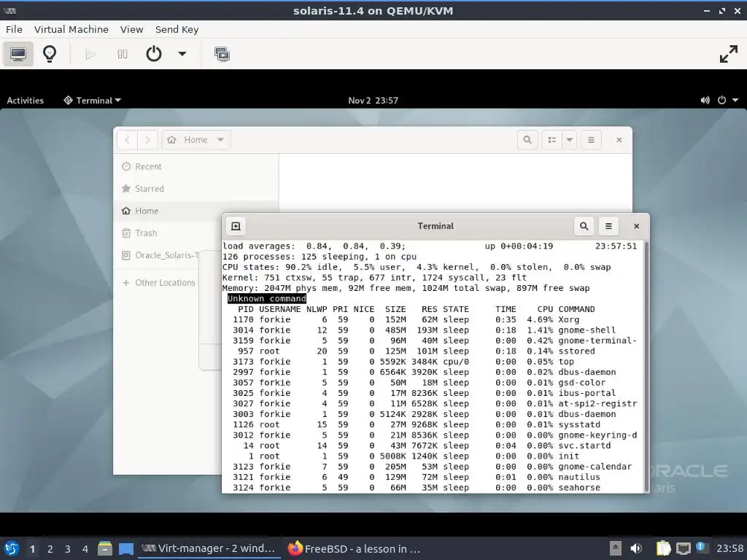Screen dimensions: 747x560
Task: Close the Files window
Action: pos(619,140)
